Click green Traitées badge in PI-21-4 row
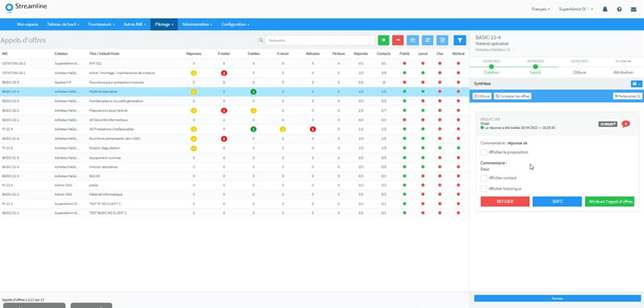The width and height of the screenshot is (644, 308). pyautogui.click(x=253, y=129)
